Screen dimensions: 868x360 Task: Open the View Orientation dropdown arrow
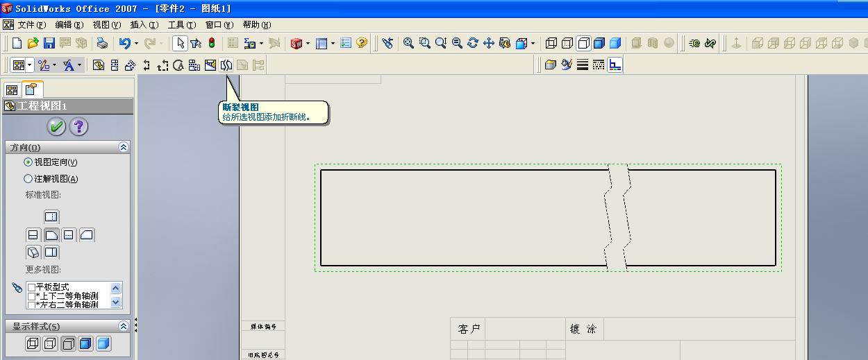533,44
